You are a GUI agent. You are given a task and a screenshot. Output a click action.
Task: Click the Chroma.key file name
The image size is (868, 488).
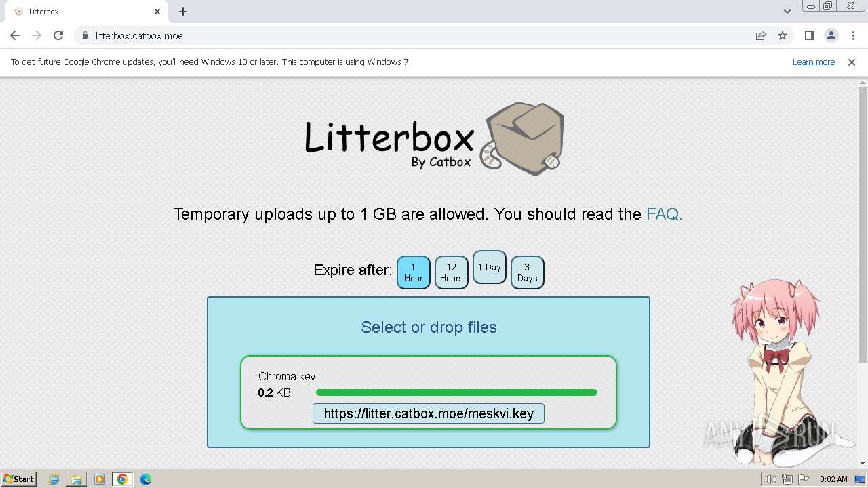287,376
